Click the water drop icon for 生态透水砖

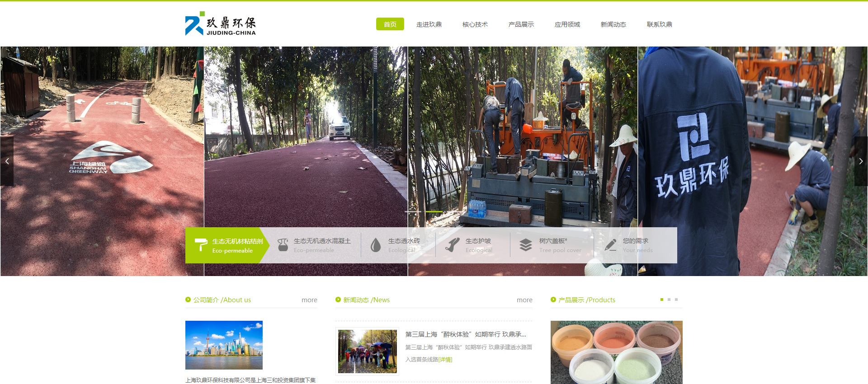[376, 245]
